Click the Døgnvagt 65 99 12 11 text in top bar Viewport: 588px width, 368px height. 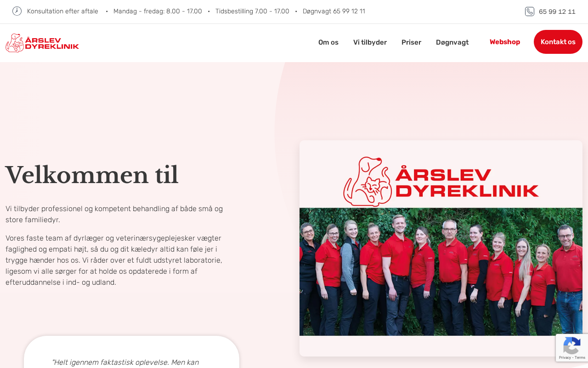click(x=334, y=11)
